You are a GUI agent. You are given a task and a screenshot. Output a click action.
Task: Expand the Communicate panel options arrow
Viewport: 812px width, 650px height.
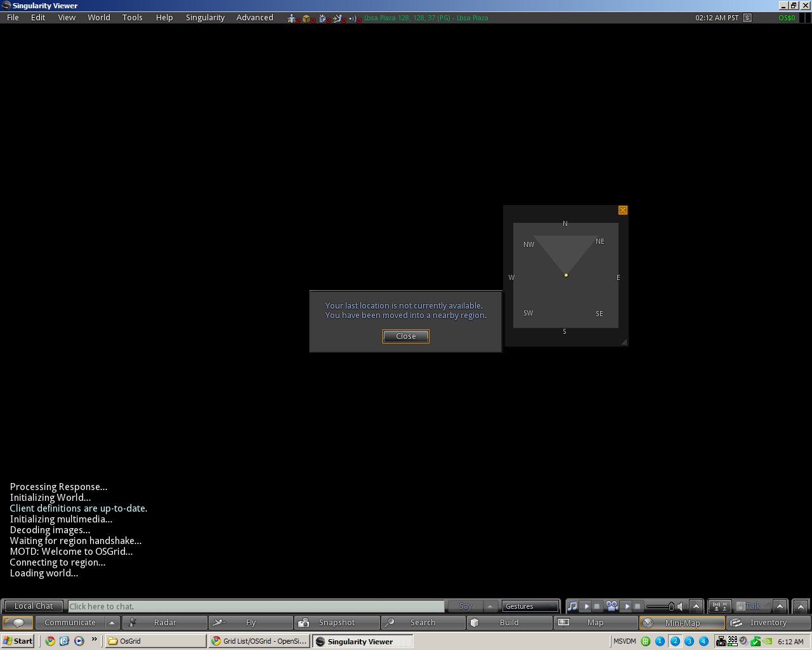112,622
